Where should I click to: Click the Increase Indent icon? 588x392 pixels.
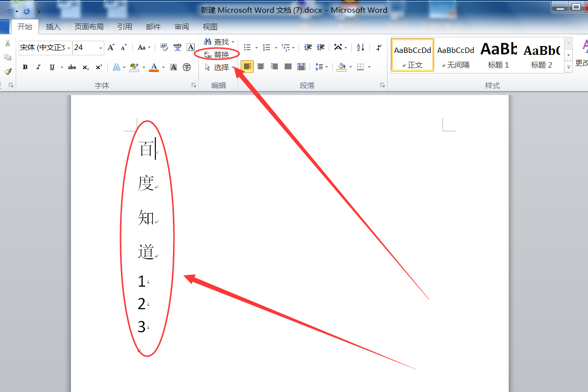pos(320,48)
